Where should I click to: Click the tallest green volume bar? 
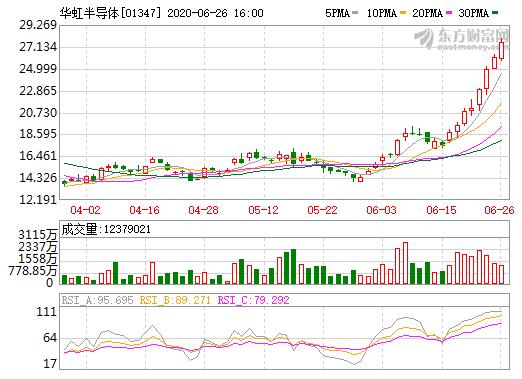tap(293, 266)
